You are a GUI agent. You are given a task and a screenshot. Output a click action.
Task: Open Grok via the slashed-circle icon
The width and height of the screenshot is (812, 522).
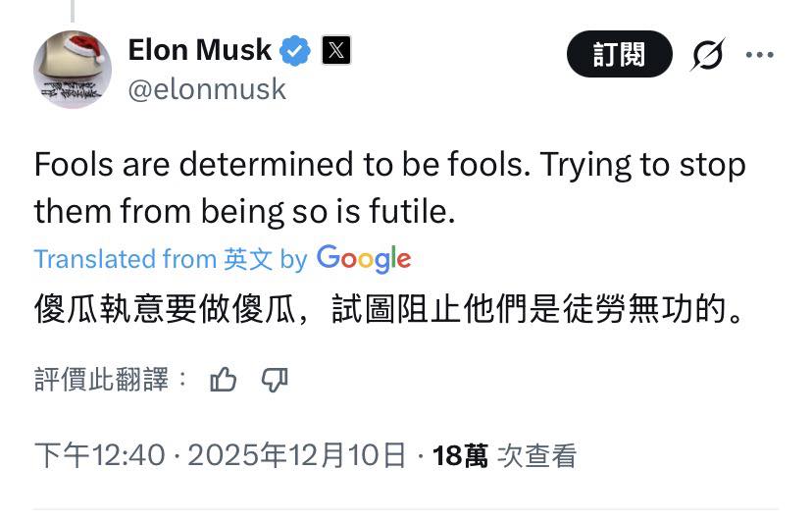click(x=706, y=55)
